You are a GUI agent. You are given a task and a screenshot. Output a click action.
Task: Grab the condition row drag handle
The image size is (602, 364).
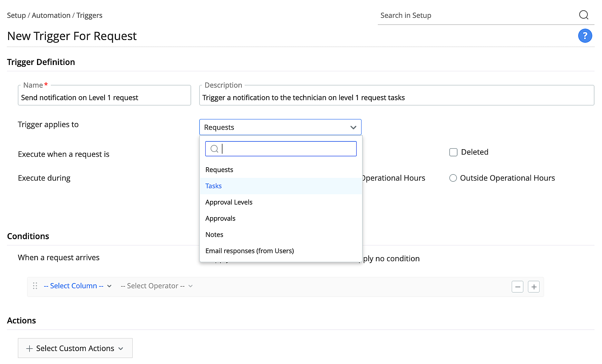(35, 286)
